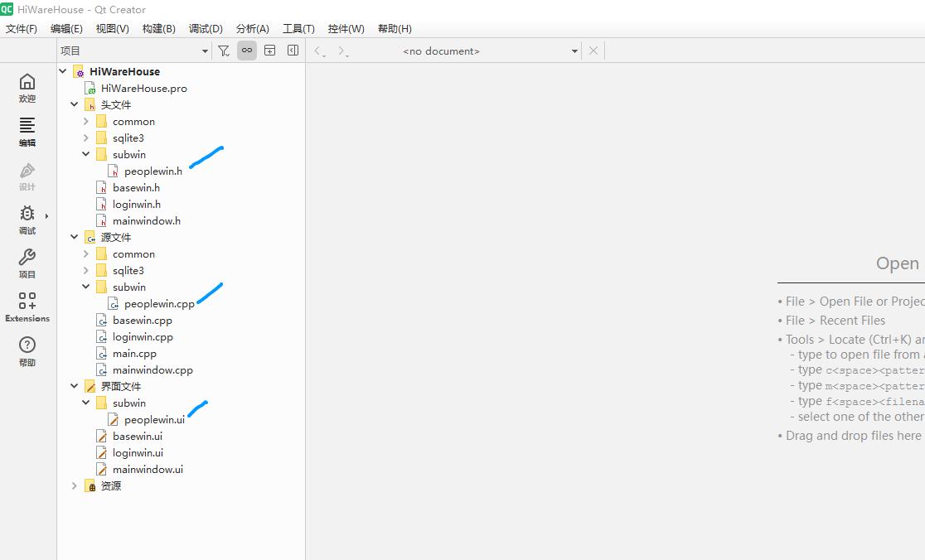Screen dimensions: 925x560
Task: Open Projects mode wrench icon
Action: tap(27, 257)
